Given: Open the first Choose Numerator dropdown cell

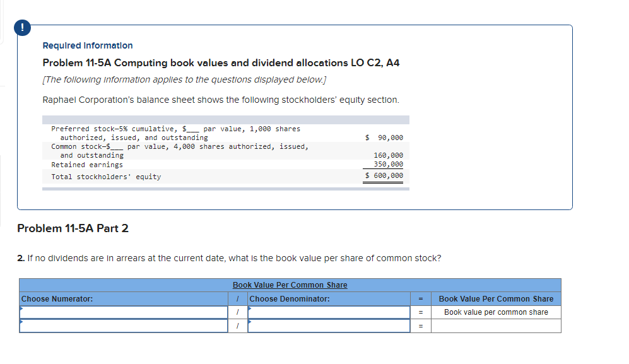Looking at the screenshot, I should (124, 312).
